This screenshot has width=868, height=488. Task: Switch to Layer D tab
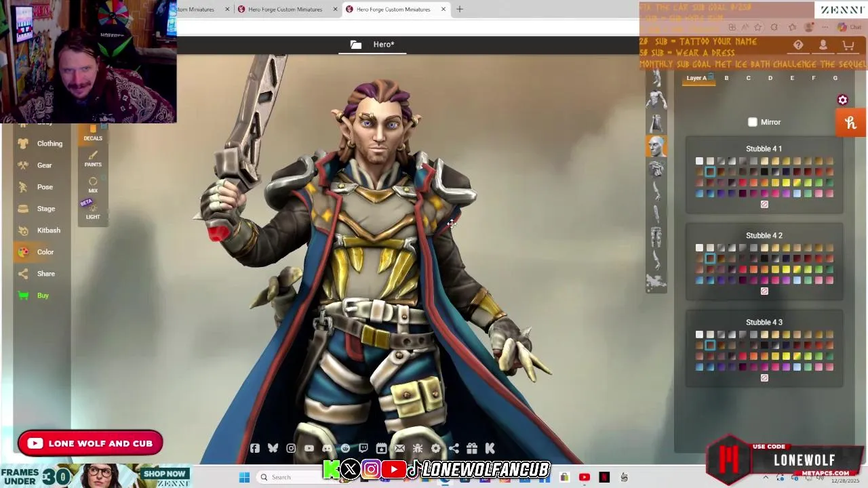tap(770, 78)
